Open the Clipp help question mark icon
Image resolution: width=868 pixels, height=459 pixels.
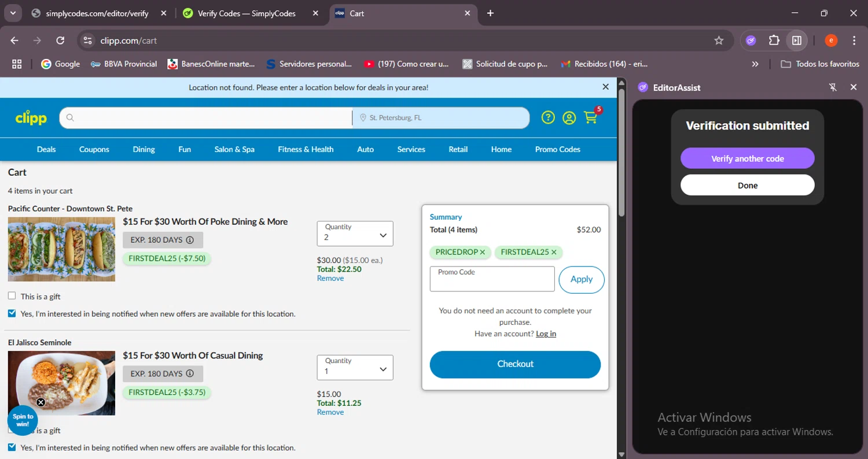tap(548, 117)
